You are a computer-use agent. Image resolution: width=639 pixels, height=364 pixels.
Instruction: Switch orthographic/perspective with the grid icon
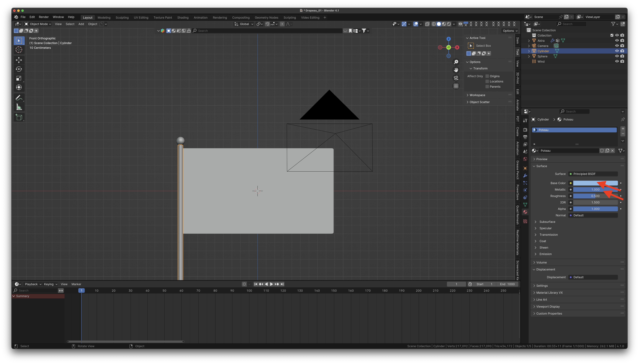coord(456,86)
